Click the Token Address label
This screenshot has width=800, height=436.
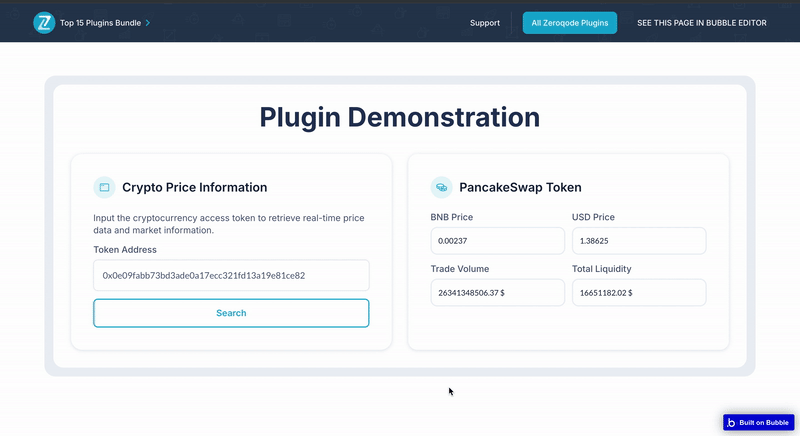point(125,250)
